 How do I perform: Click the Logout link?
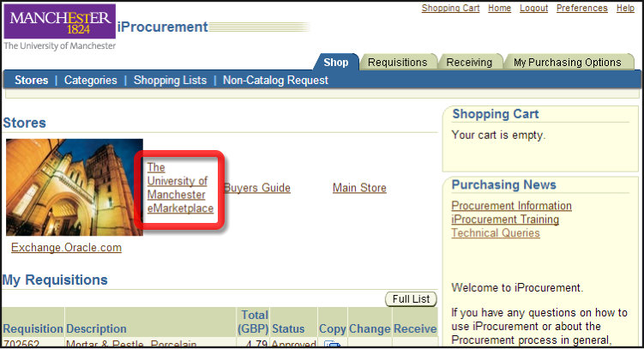coord(533,9)
